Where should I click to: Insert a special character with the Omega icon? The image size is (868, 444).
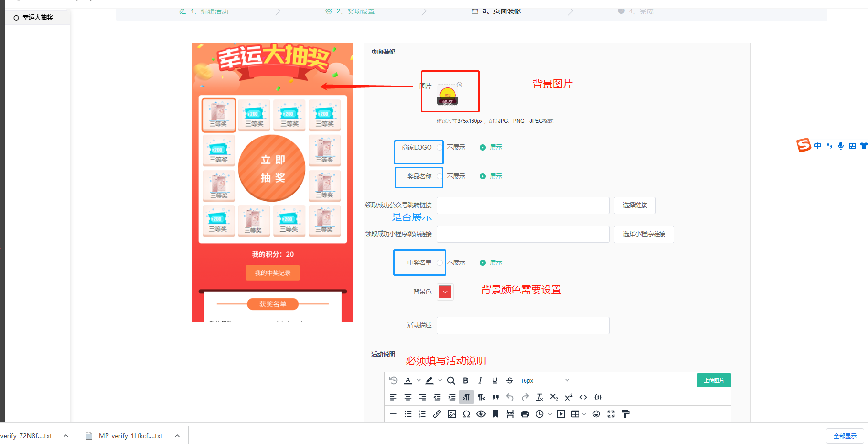pyautogui.click(x=466, y=414)
